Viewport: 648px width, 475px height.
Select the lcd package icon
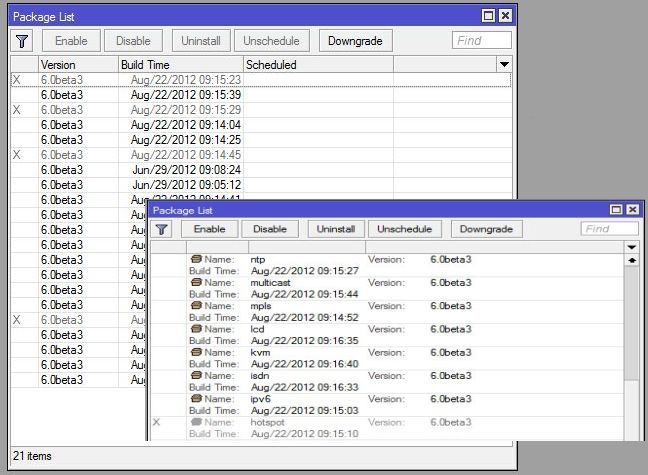click(197, 329)
